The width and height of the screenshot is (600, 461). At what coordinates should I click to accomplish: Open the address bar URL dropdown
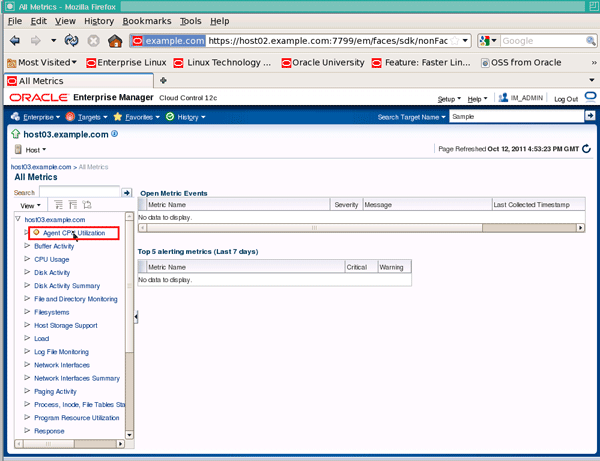pos(465,41)
